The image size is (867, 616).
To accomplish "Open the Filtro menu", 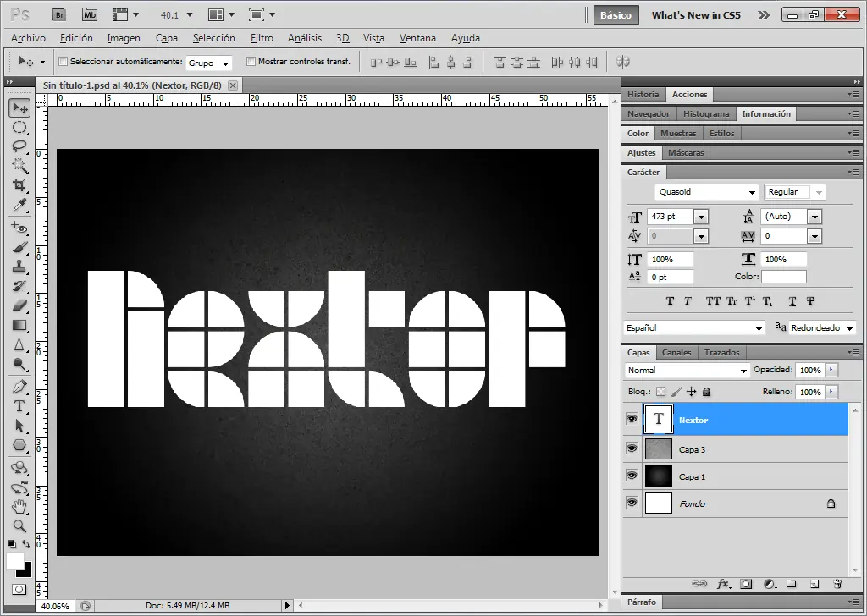I will (262, 38).
